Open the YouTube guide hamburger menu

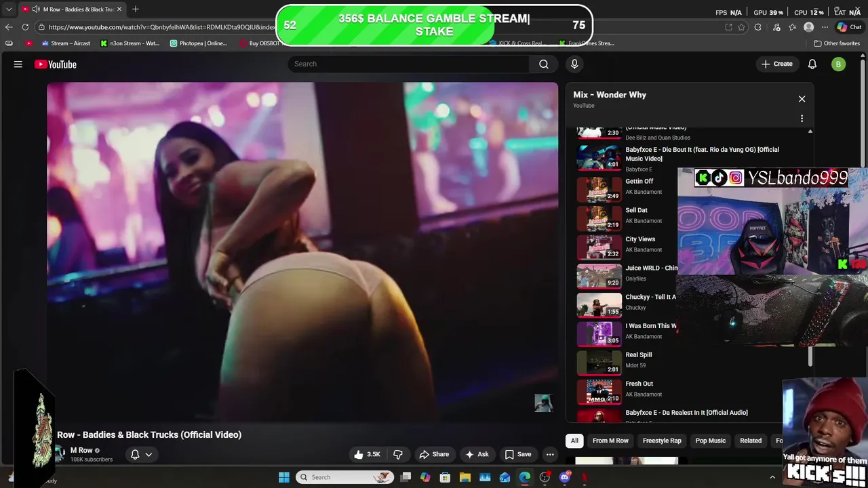[18, 64]
